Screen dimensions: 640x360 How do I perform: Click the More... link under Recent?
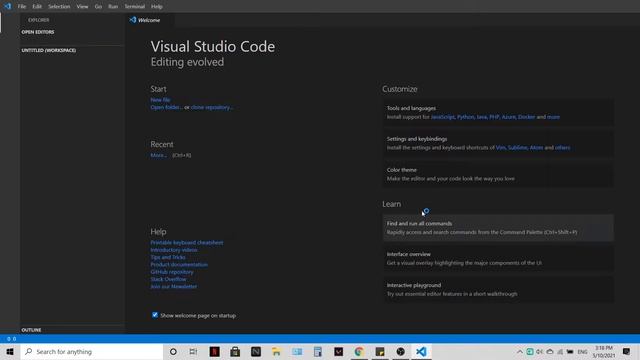pyautogui.click(x=159, y=155)
